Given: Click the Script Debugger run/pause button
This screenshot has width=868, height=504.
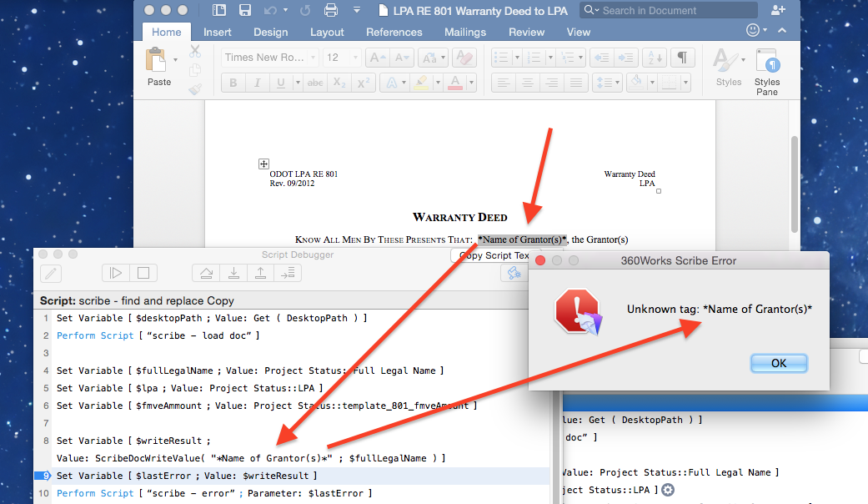Looking at the screenshot, I should [116, 273].
